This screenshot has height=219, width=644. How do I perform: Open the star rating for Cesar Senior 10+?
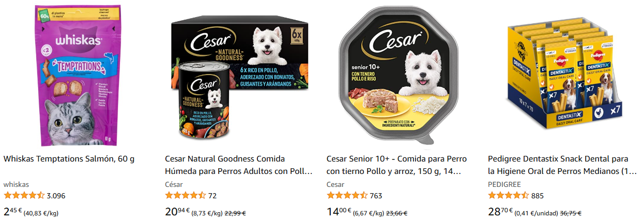[x=347, y=196]
